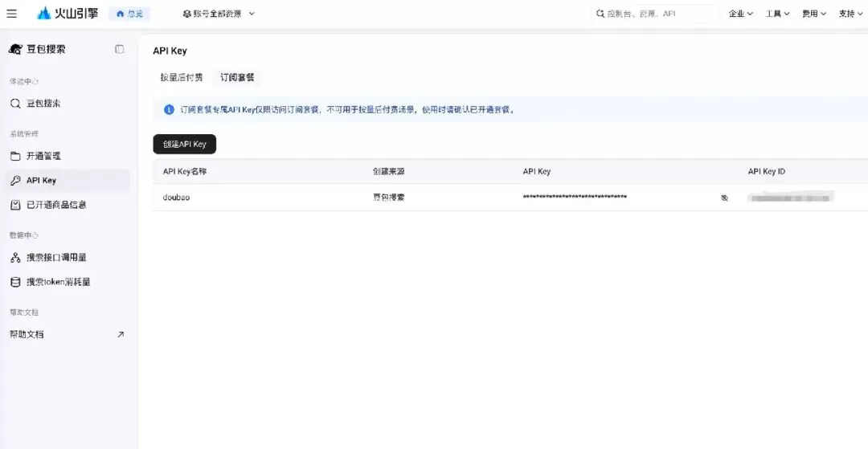Switch to the 订阅套餐 tab

[x=237, y=77]
